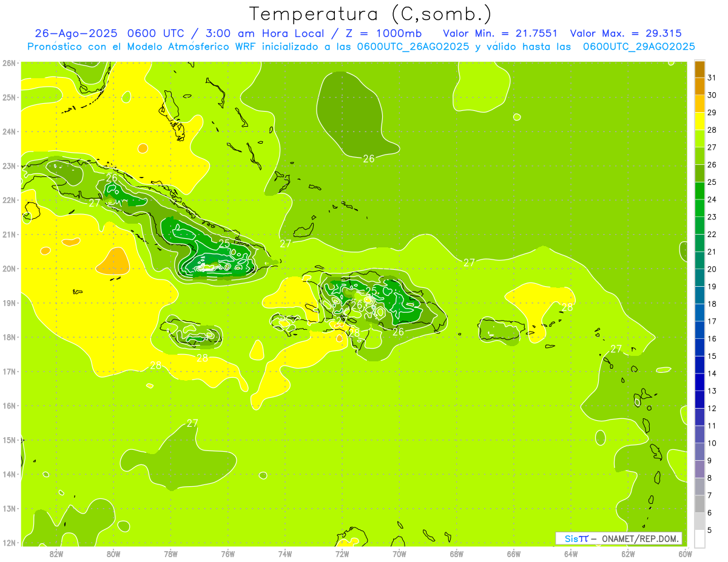This screenshot has width=728, height=562.
Task: Pick the legend swatch between 26 and 27
Action: coord(699,156)
